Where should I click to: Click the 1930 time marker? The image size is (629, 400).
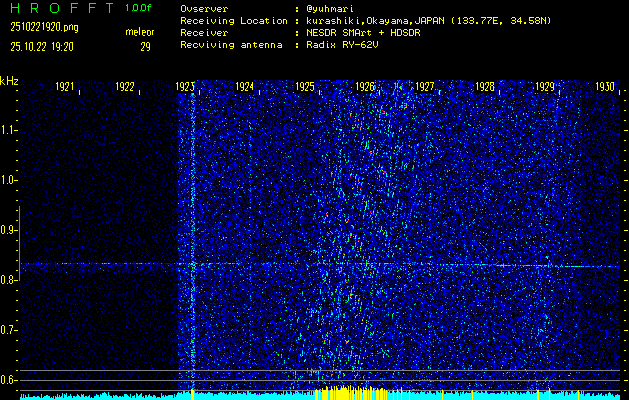(605, 87)
